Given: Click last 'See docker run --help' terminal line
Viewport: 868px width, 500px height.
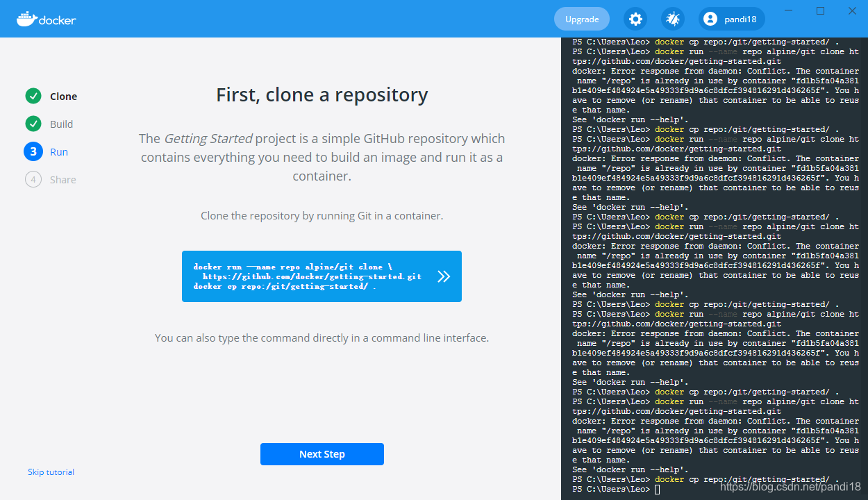Looking at the screenshot, I should pos(630,469).
